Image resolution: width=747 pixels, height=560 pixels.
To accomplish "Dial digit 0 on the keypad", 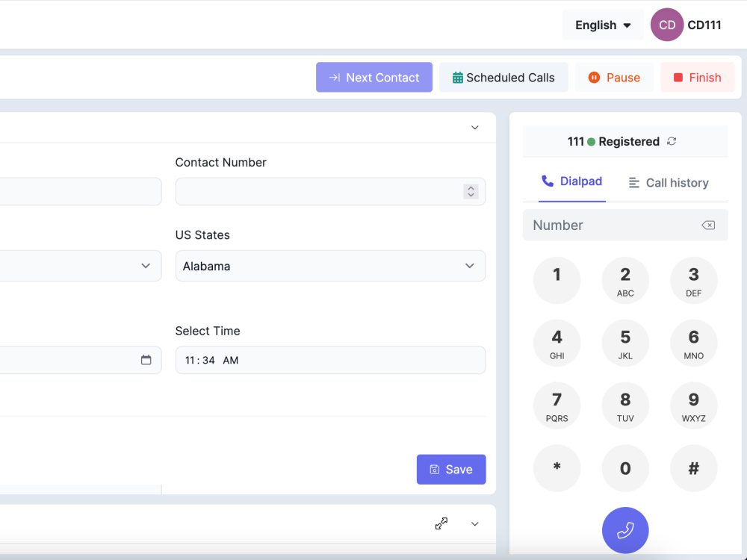I will tap(625, 468).
